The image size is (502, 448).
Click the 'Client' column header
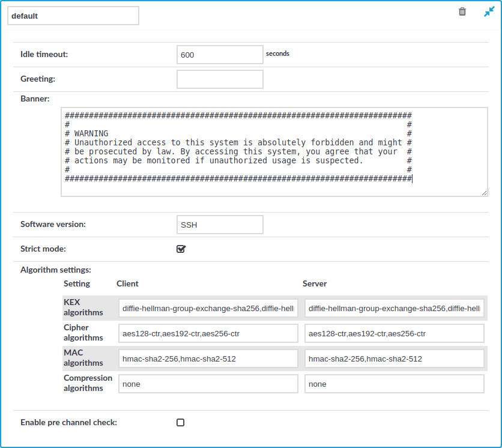pos(127,283)
